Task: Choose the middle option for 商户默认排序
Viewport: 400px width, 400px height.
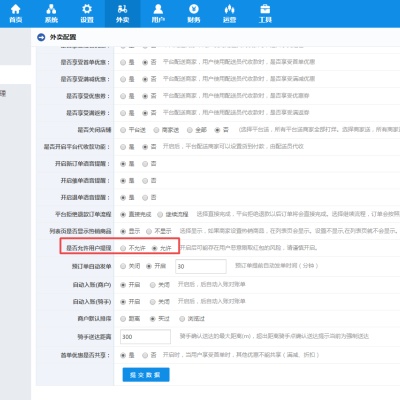Action: tap(152, 319)
